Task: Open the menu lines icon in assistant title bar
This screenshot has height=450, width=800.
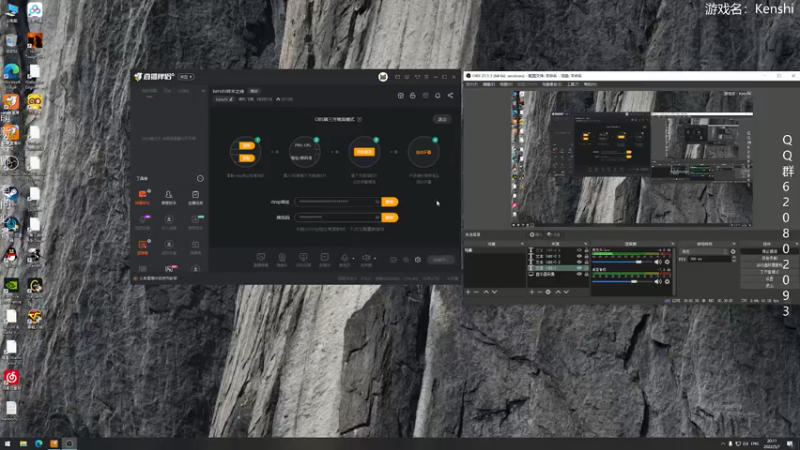Action: (x=427, y=77)
